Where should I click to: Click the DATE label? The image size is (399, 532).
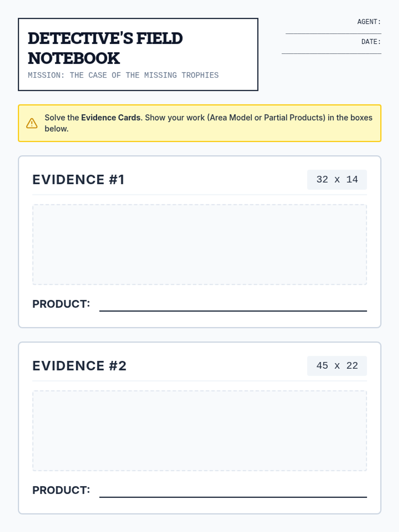click(371, 42)
